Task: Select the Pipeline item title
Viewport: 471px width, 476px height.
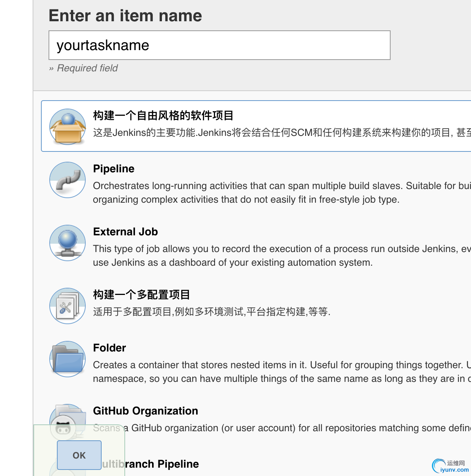Action: point(114,169)
